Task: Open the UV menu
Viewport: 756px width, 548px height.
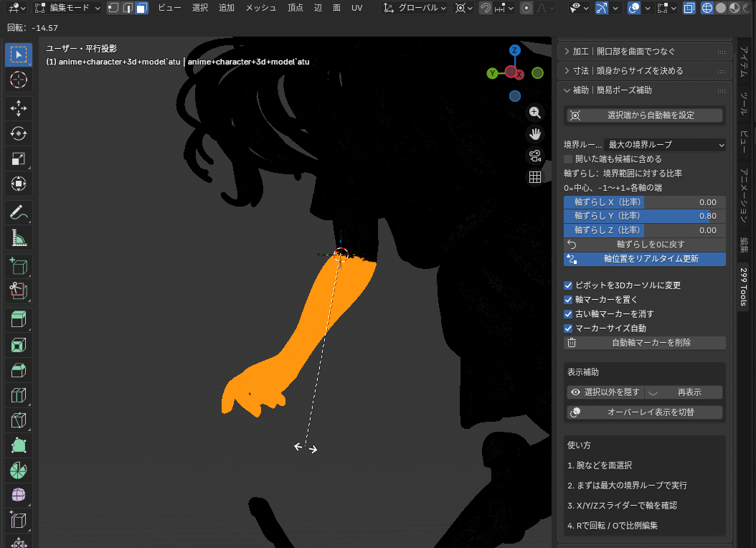Action: (356, 8)
